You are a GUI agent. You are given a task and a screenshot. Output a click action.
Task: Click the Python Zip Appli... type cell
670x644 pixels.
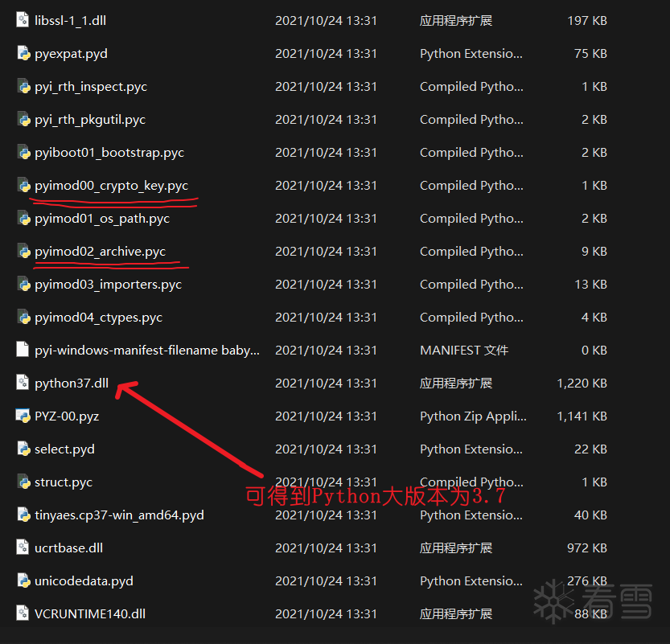click(473, 416)
